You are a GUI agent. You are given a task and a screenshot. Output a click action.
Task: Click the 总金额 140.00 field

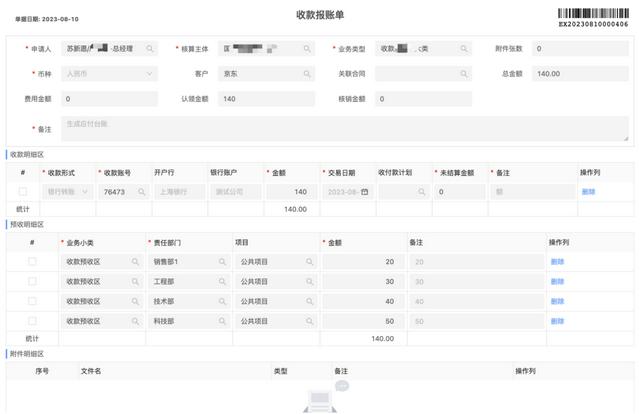[x=580, y=74]
